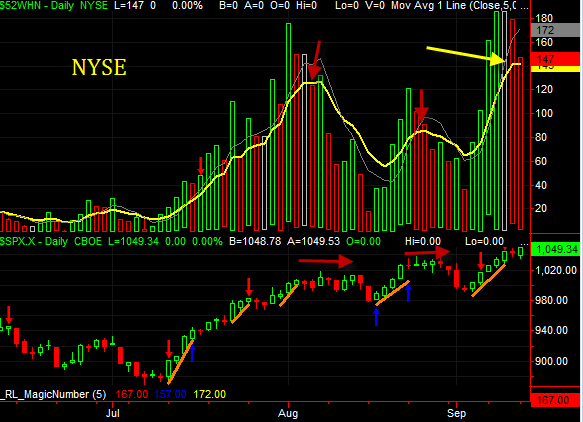Click the yellow 172.00 indicator value

[x=210, y=394]
